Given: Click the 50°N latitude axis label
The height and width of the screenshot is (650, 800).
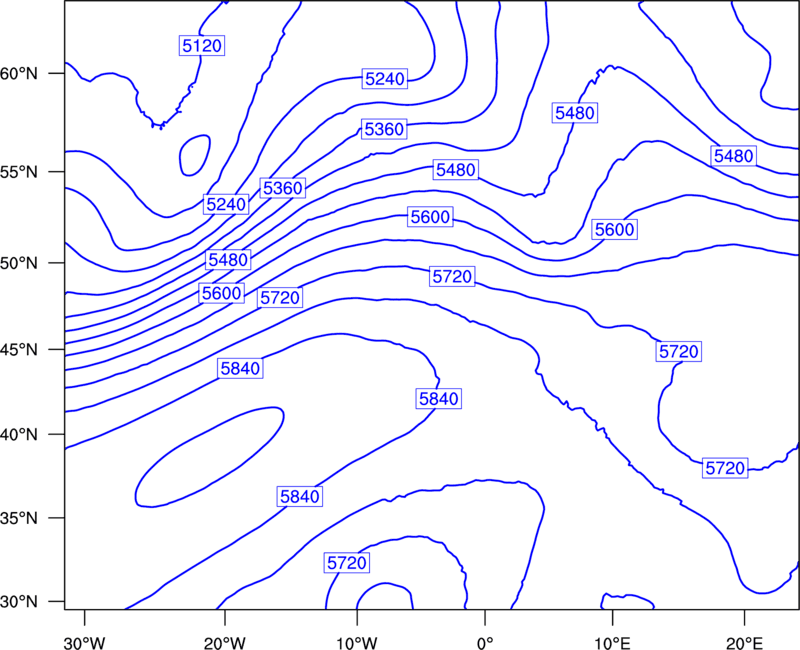Looking at the screenshot, I should (19, 263).
